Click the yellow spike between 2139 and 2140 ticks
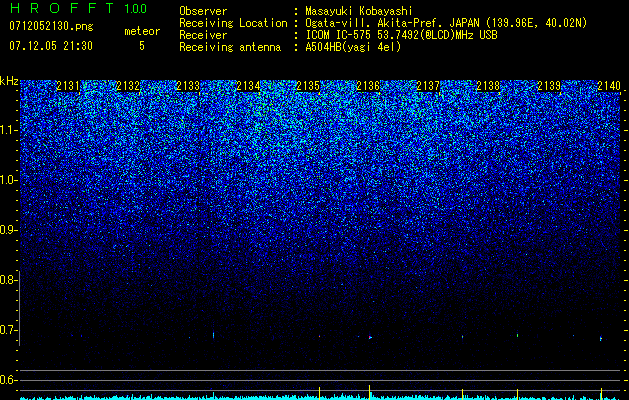This screenshot has width=629, height=400. pos(601,393)
